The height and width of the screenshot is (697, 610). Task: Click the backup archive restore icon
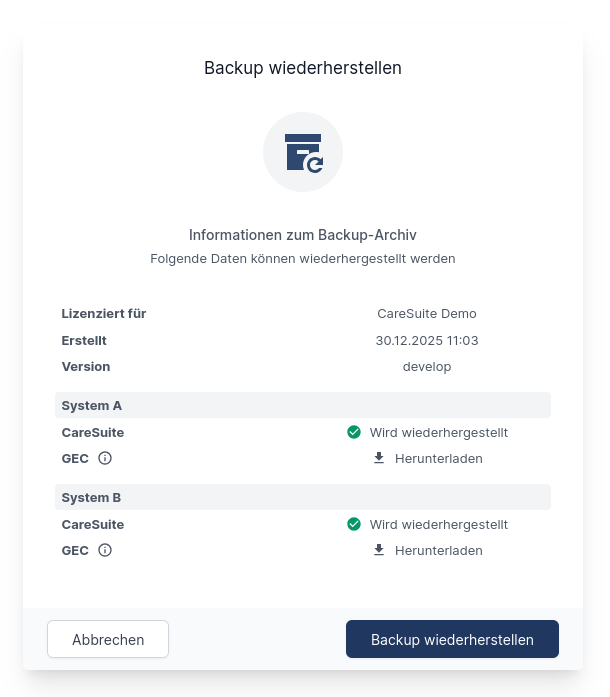(303, 153)
